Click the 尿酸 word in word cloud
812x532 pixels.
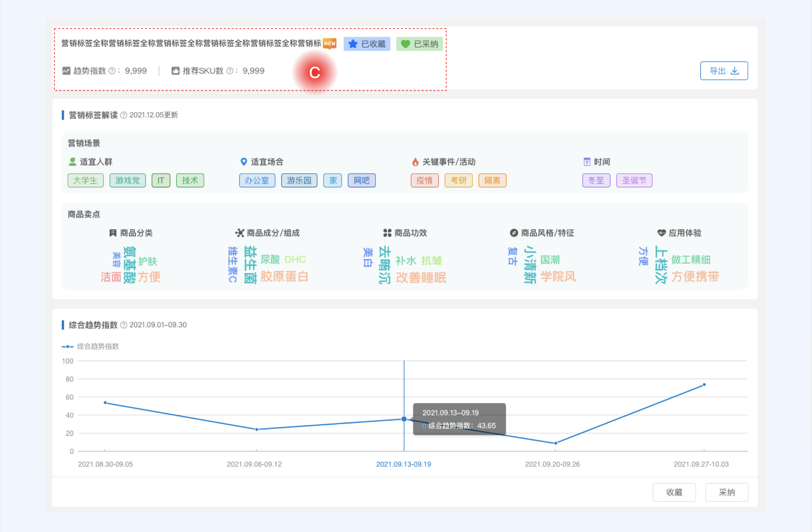coord(270,259)
